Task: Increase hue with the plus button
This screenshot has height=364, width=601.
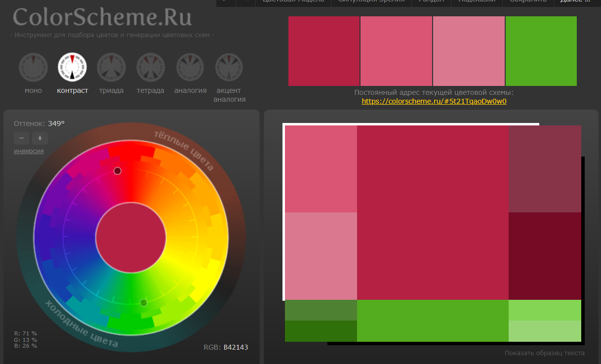Action: 40,138
